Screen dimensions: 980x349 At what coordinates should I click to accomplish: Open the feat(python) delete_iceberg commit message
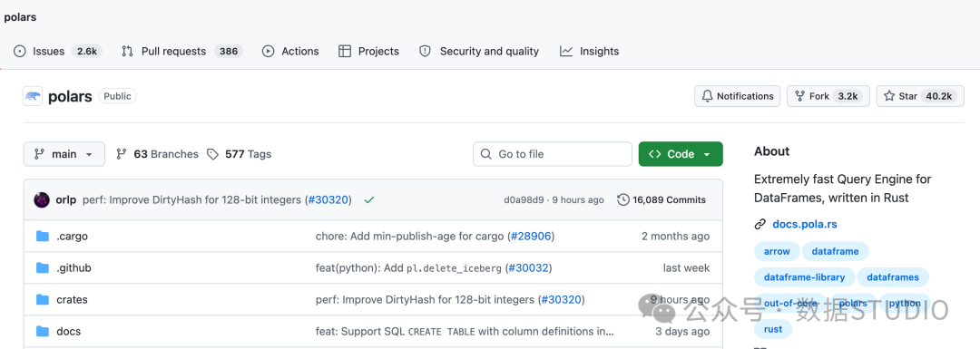coord(408,267)
